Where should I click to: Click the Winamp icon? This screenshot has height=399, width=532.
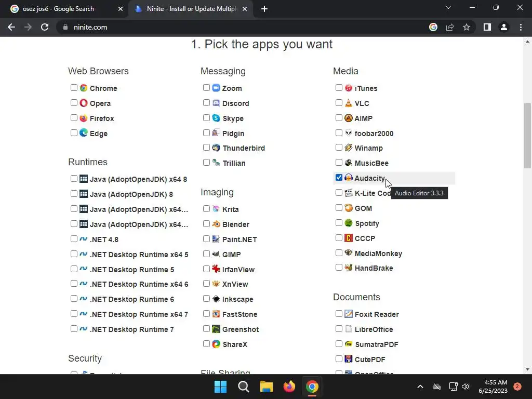[x=349, y=148]
